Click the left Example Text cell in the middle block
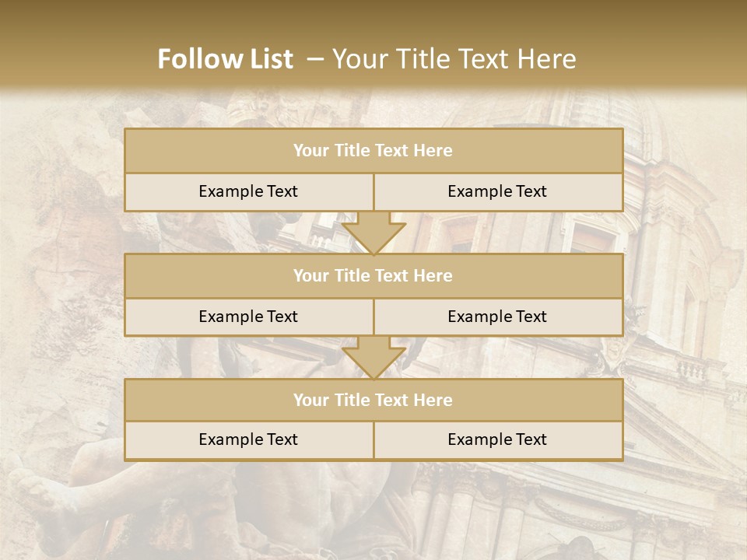This screenshot has width=747, height=560. click(x=248, y=317)
